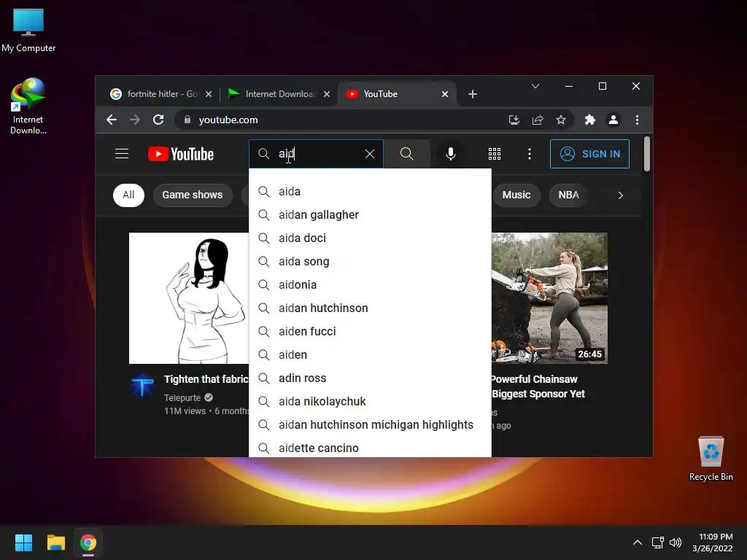Open the chainsaw video thumbnail
The image size is (747, 560).
pyautogui.click(x=549, y=298)
